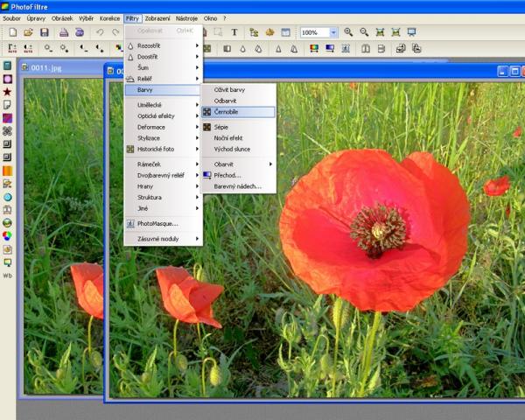The width and height of the screenshot is (525, 420).
Task: Redo the action with the forward curved arrow
Action: (x=115, y=32)
